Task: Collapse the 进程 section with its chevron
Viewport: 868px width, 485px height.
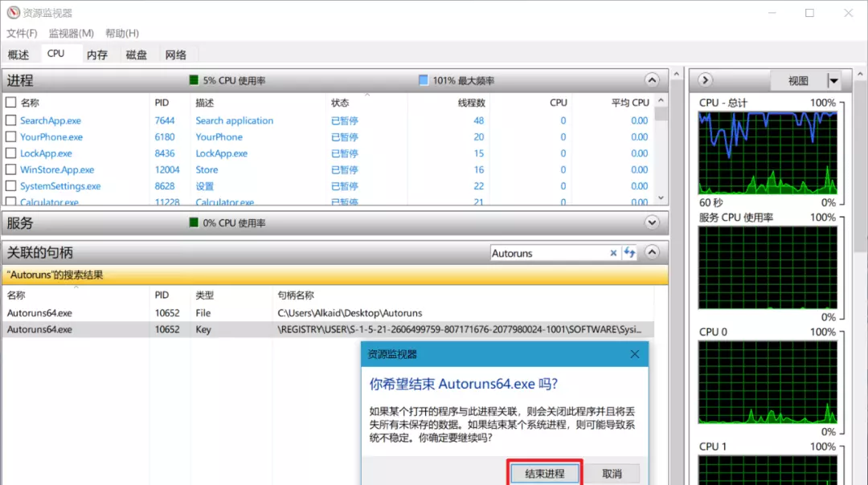Action: [652, 80]
